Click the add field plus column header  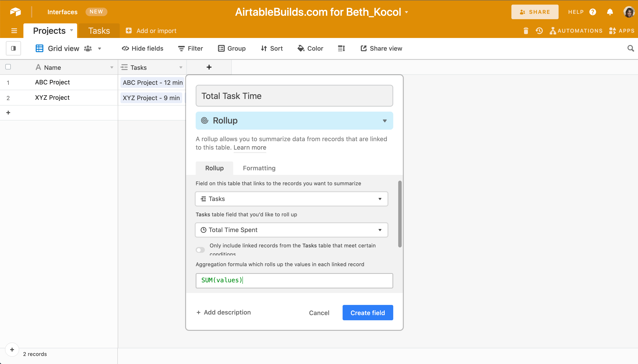tap(209, 67)
